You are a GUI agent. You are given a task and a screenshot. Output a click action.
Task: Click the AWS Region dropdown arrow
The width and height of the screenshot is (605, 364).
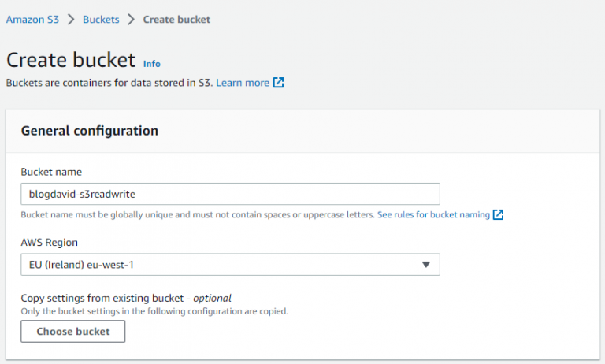pyautogui.click(x=426, y=265)
